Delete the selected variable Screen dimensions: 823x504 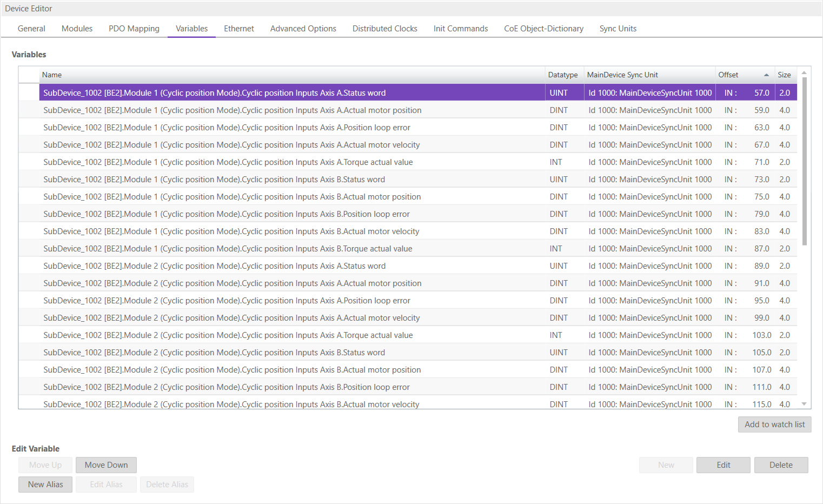point(781,465)
